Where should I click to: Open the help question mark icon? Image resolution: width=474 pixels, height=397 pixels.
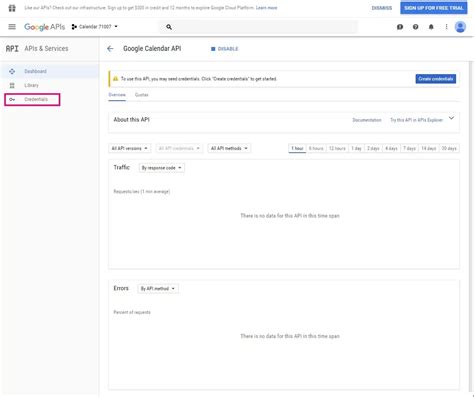pos(415,27)
